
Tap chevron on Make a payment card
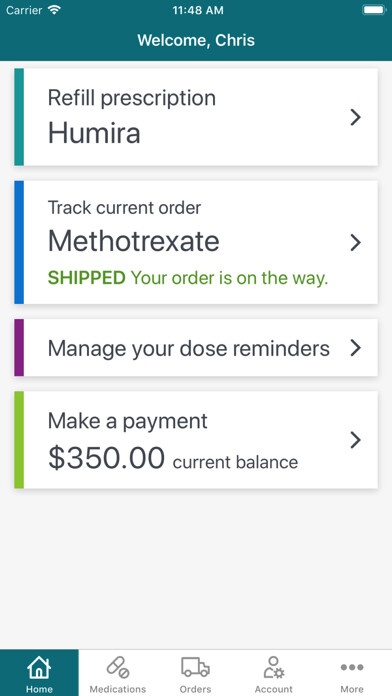point(355,440)
